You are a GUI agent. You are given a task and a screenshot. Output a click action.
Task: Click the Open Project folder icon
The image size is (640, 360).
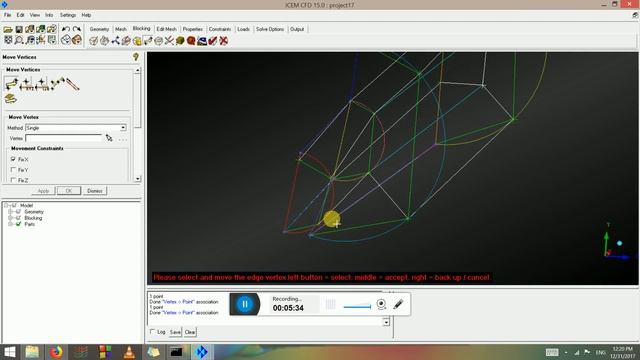(8, 29)
